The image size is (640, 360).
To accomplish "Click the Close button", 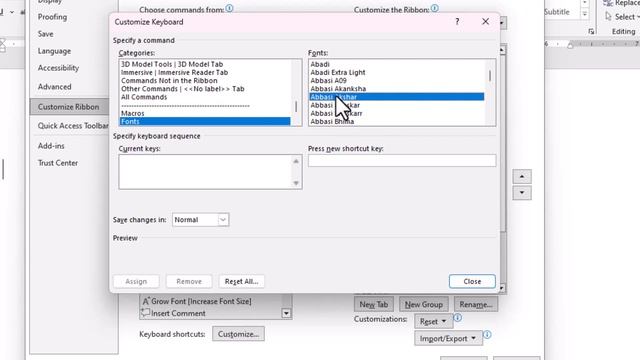I will (472, 281).
